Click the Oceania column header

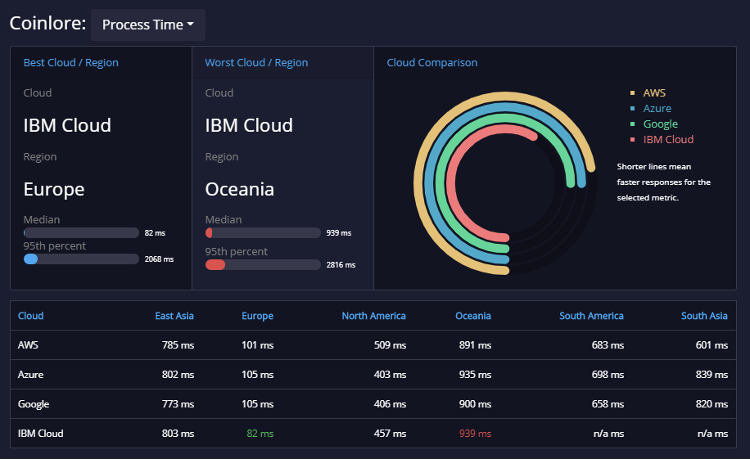point(473,316)
